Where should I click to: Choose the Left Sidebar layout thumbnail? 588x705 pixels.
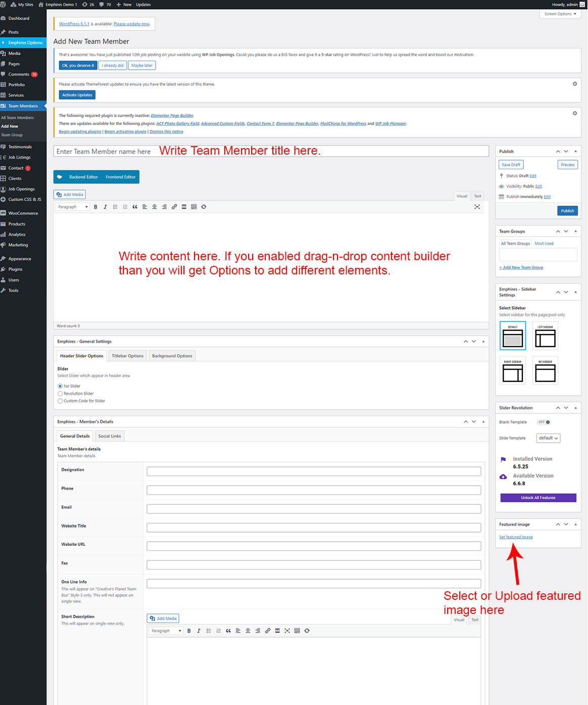point(545,336)
